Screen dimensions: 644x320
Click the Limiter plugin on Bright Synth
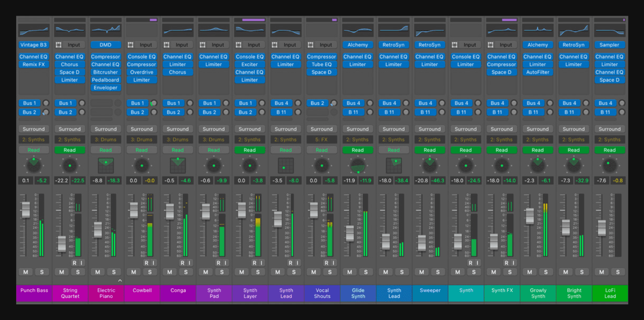pyautogui.click(x=574, y=64)
